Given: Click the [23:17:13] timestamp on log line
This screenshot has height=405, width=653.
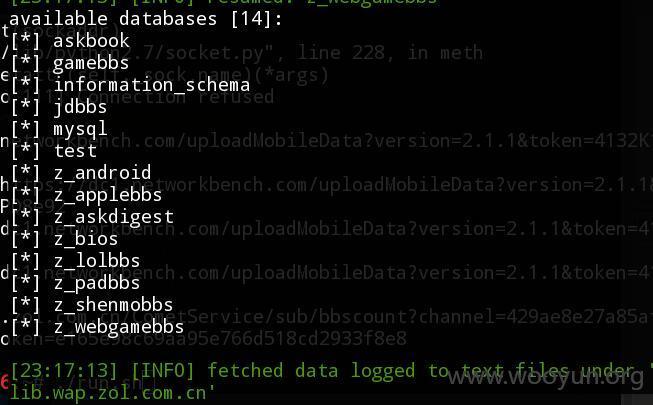Looking at the screenshot, I should coord(65,371).
